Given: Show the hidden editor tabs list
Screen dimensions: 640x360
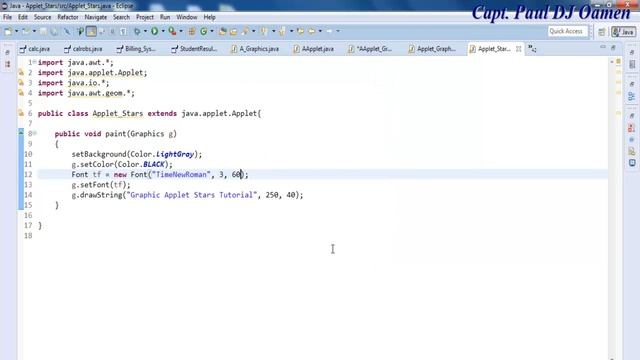Looking at the screenshot, I should [532, 49].
